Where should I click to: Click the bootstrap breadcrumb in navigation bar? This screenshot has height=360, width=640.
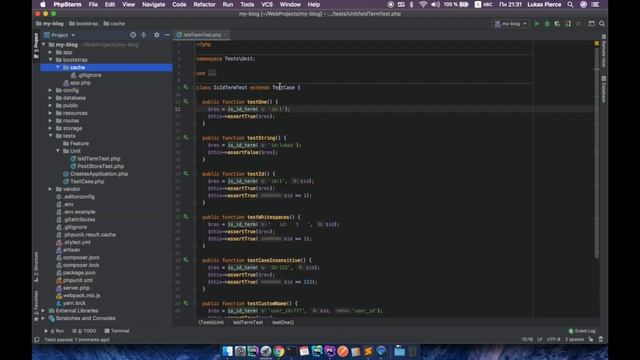[84, 24]
